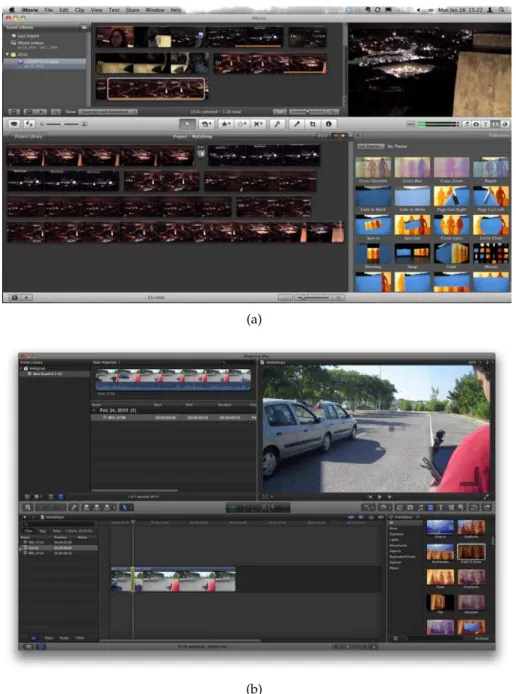Screen dimensions: 516x694
Task: Filter timeline index by Video
Action: 49,638
